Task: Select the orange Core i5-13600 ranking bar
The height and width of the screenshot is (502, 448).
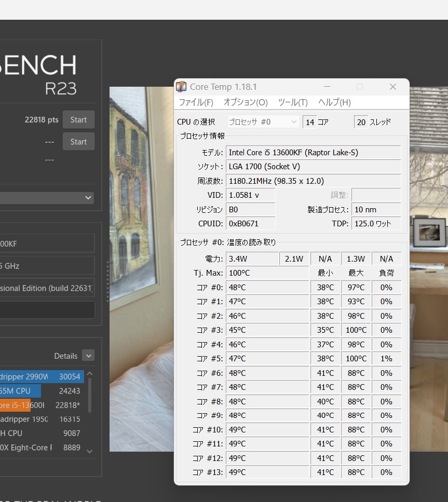Action: tap(16, 405)
